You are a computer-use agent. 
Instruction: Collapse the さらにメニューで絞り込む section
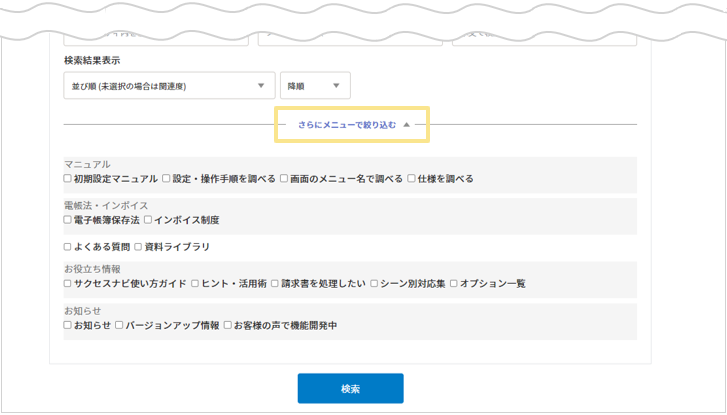pyautogui.click(x=353, y=125)
